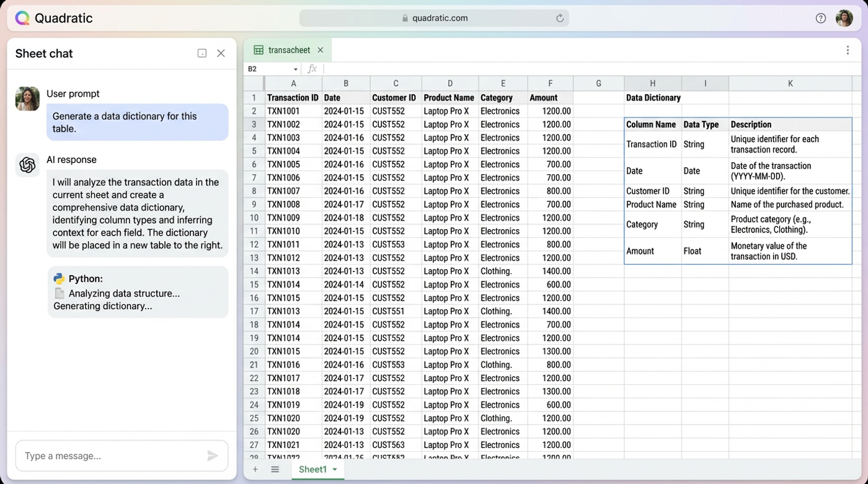The image size is (868, 484).
Task: Click the AI response assistant logo
Action: pos(27,165)
